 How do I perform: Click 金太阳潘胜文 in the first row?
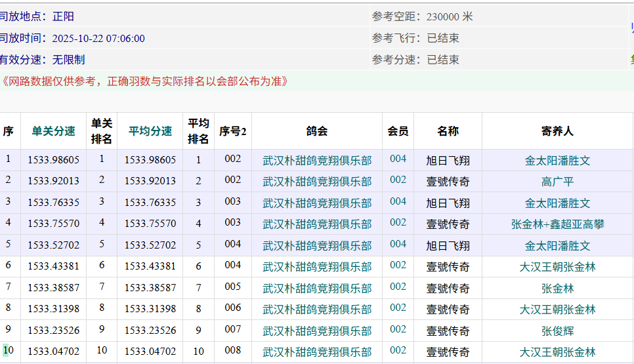557,161
